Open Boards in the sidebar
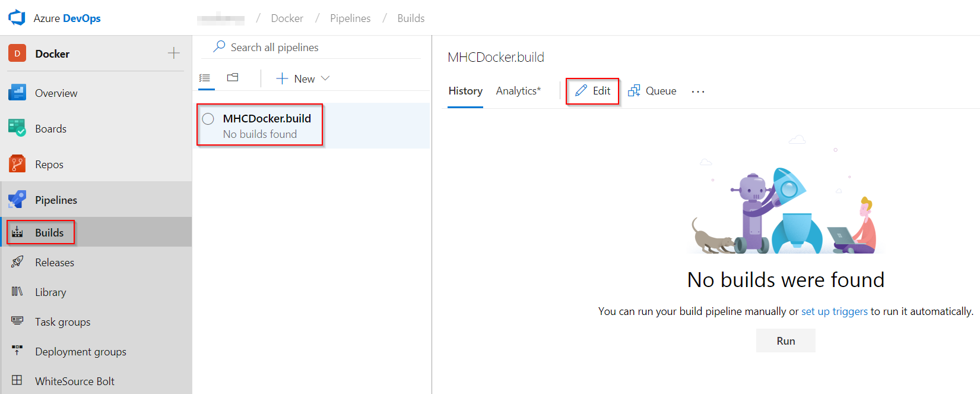The height and width of the screenshot is (394, 980). (x=96, y=129)
